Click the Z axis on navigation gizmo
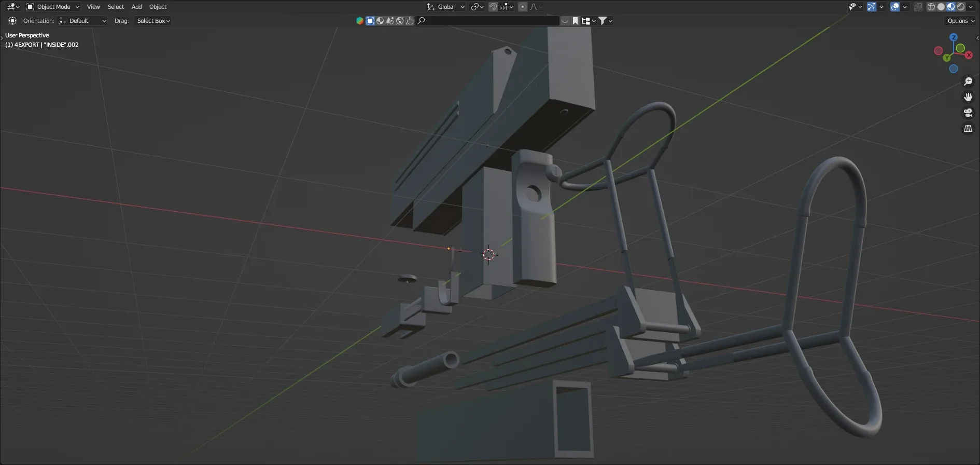980x465 pixels. 954,37
